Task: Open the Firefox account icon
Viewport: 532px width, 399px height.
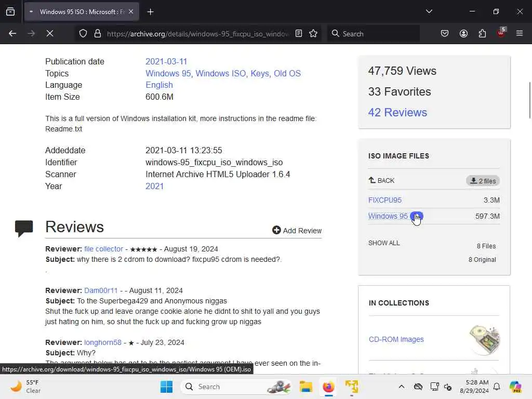Action: (x=463, y=33)
